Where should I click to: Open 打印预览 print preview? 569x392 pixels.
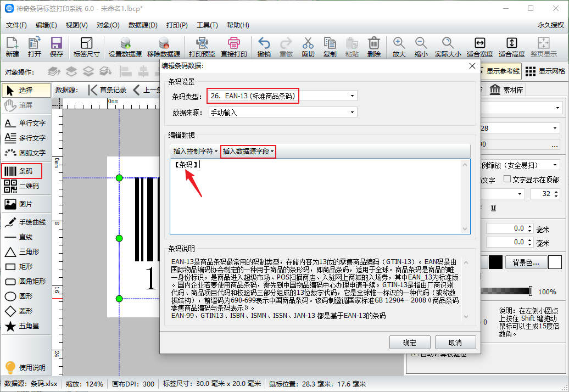(202, 47)
